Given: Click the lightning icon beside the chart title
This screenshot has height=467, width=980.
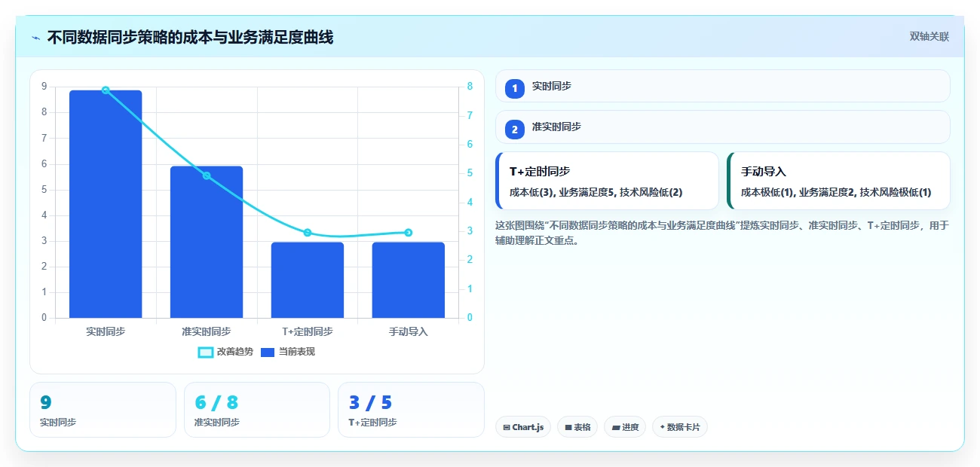Looking at the screenshot, I should coord(35,38).
